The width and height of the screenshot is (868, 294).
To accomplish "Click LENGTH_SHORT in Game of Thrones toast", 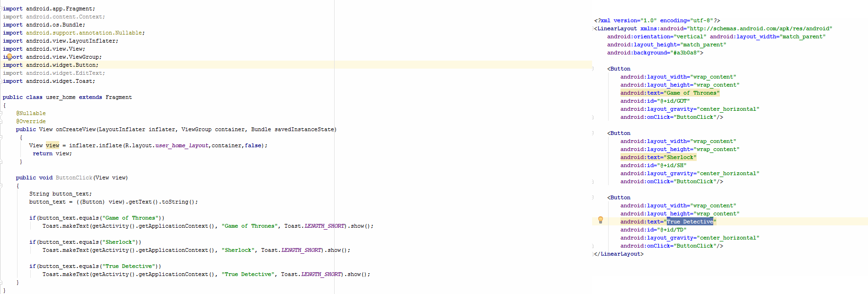I will 324,226.
